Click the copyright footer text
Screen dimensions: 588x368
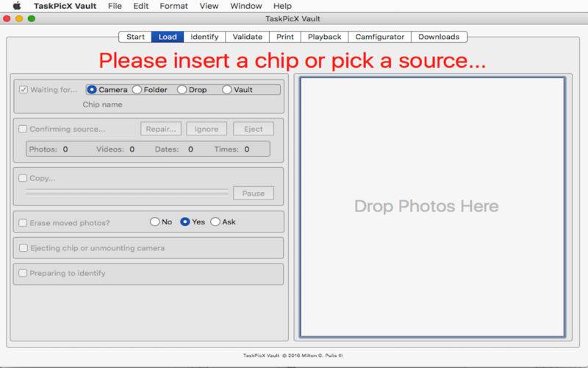tap(293, 355)
